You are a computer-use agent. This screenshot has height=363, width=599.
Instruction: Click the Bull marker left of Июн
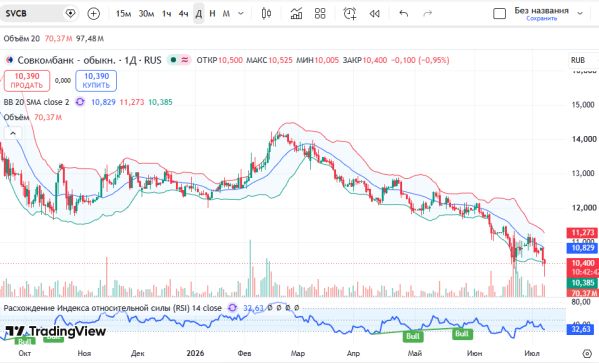[x=461, y=334]
